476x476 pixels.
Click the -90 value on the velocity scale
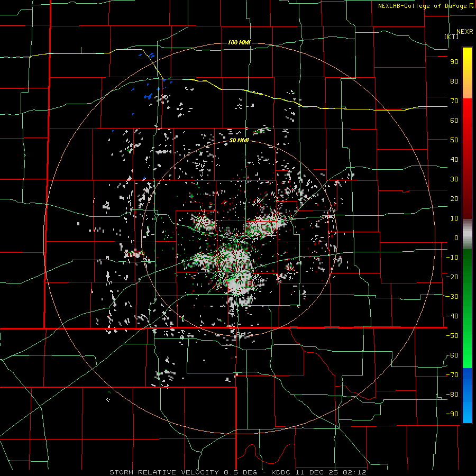pos(452,414)
